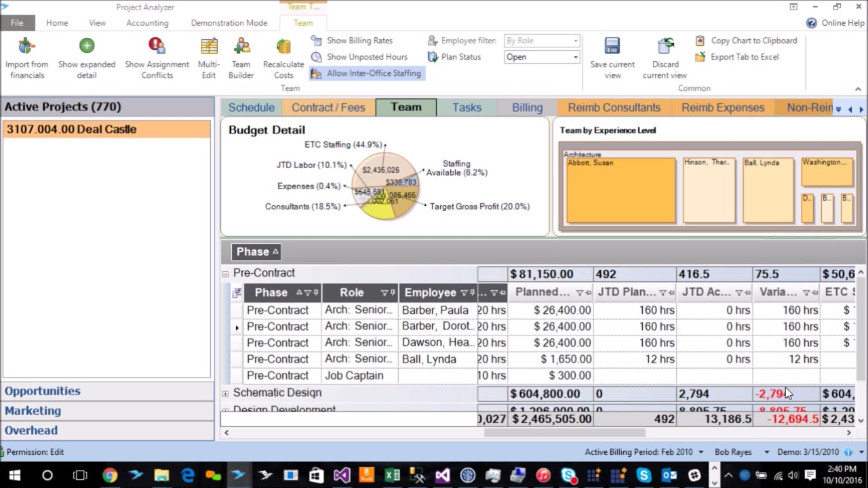Viewport: 868px width, 488px height.
Task: Expand the Schematic Design group
Action: pos(226,393)
